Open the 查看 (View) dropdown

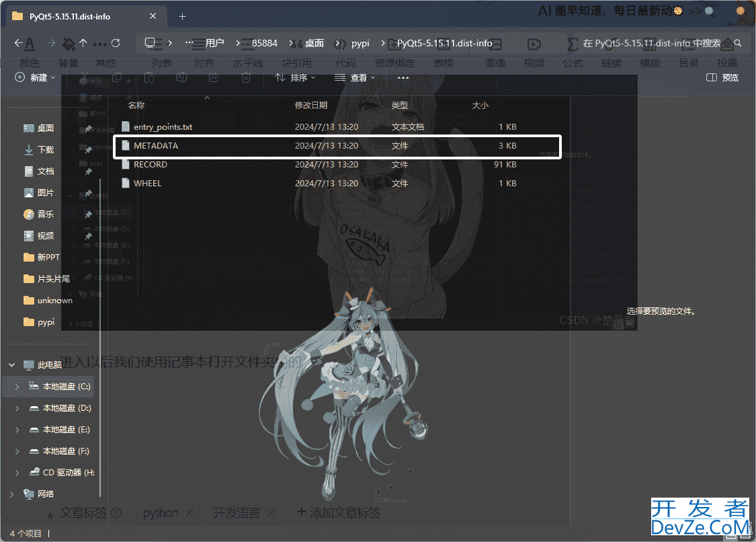pyautogui.click(x=355, y=77)
